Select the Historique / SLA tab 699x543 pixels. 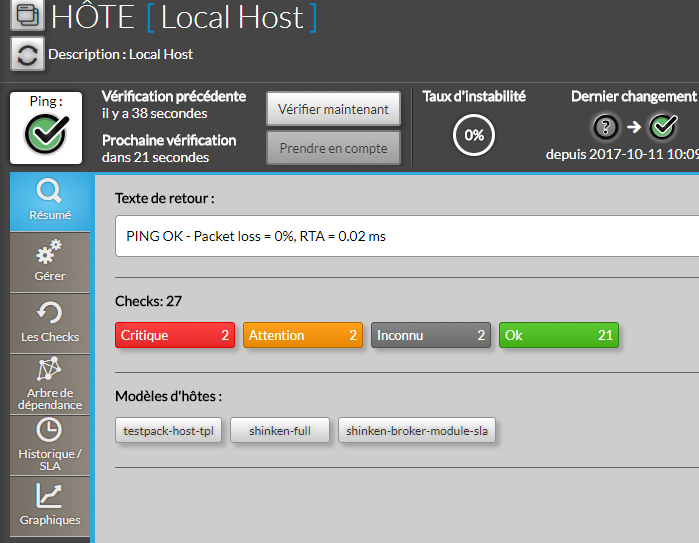click(49, 445)
